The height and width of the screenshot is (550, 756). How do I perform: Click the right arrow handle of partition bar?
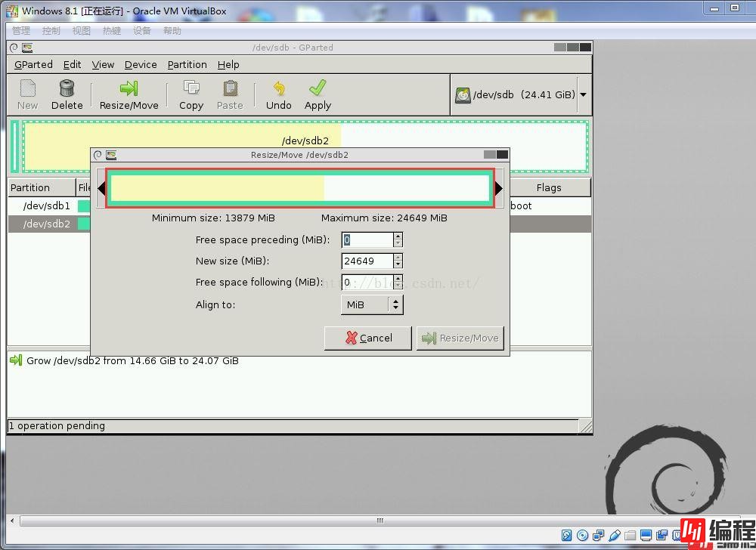(498, 188)
